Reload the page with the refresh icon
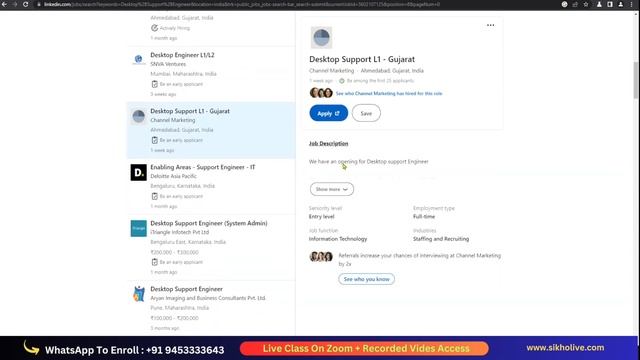 (26, 4)
